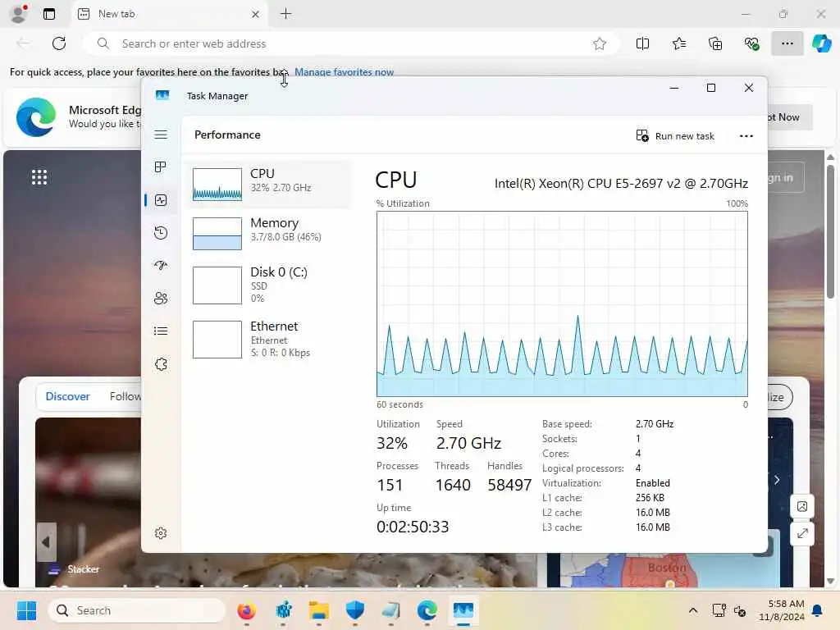Viewport: 840px width, 630px height.
Task: Click Run new task button
Action: tap(675, 136)
